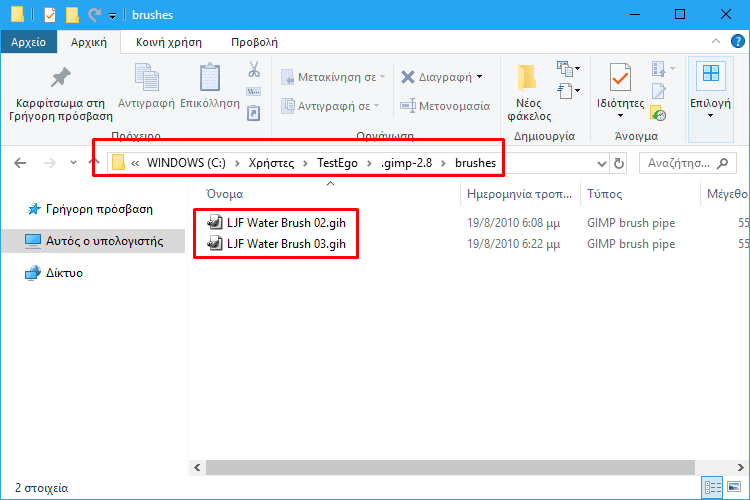Switch to details view in status bar
The height and width of the screenshot is (500, 750).
point(712,488)
